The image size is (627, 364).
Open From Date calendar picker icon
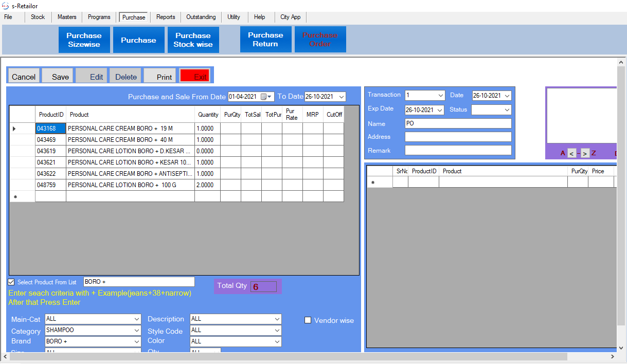click(265, 97)
